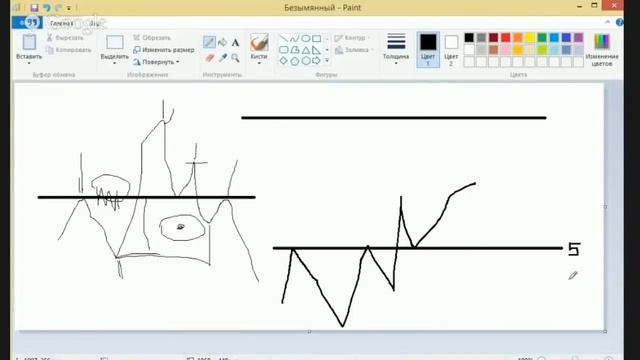Undo the last action
This screenshot has height=360, width=640.
[47, 7]
